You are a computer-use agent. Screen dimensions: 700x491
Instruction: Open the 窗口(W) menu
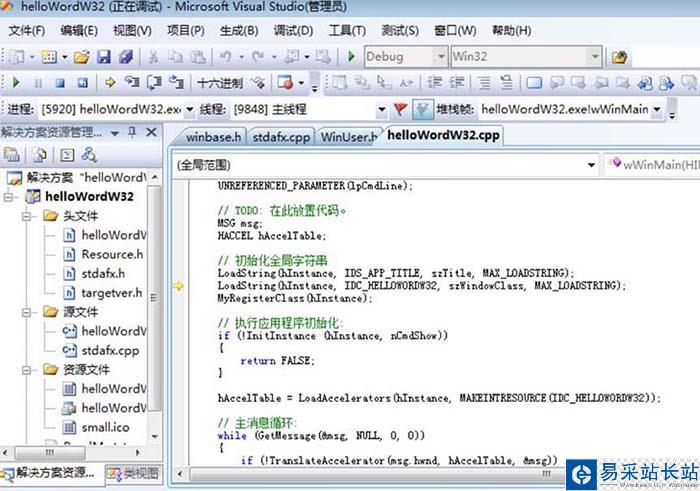455,31
